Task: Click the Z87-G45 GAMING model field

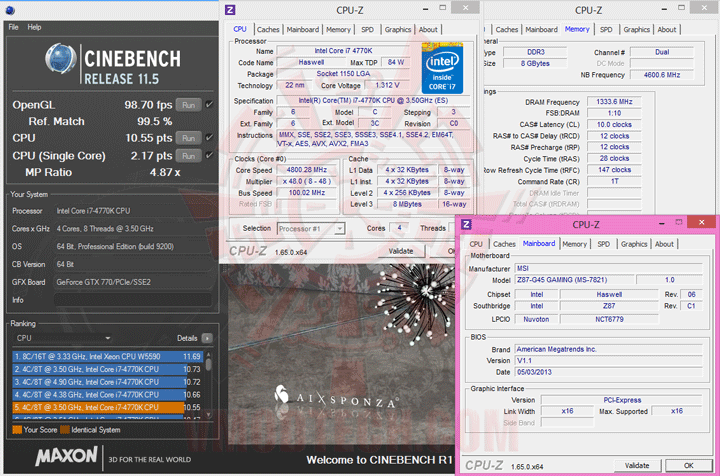Action: click(x=574, y=280)
